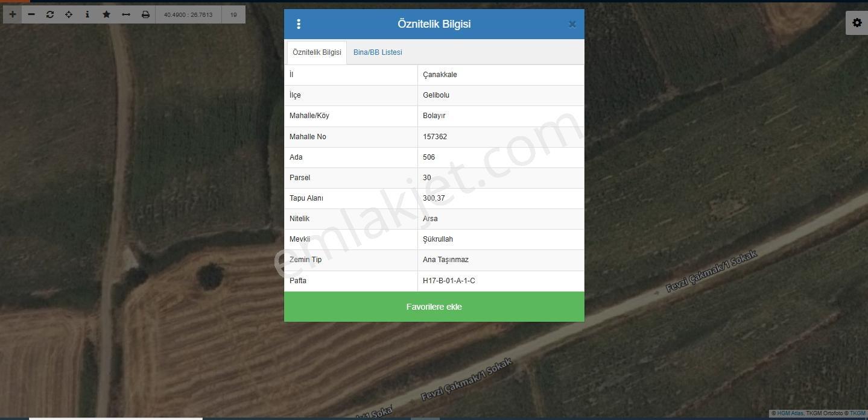Open the TKGM attribution link
868x420 pixels.
(x=857, y=413)
